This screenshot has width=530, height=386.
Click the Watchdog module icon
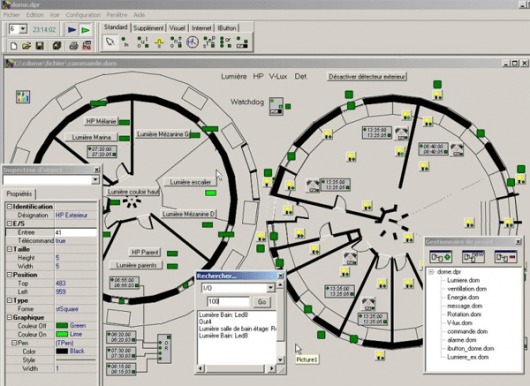point(276,106)
